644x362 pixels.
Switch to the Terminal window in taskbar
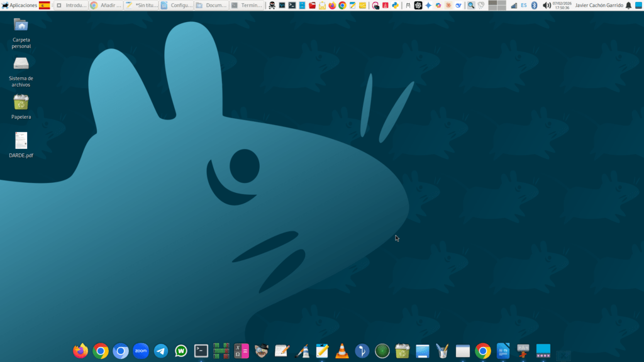pyautogui.click(x=247, y=5)
